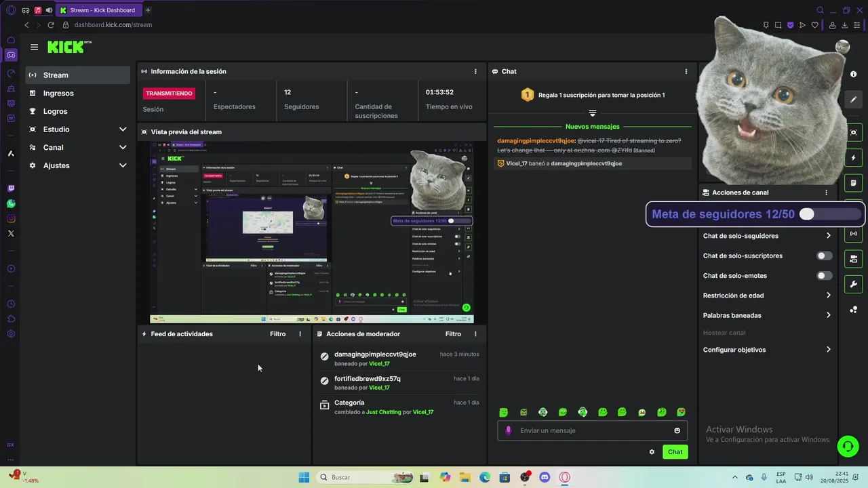Click the wrench icon in right sidebar

pos(854,284)
